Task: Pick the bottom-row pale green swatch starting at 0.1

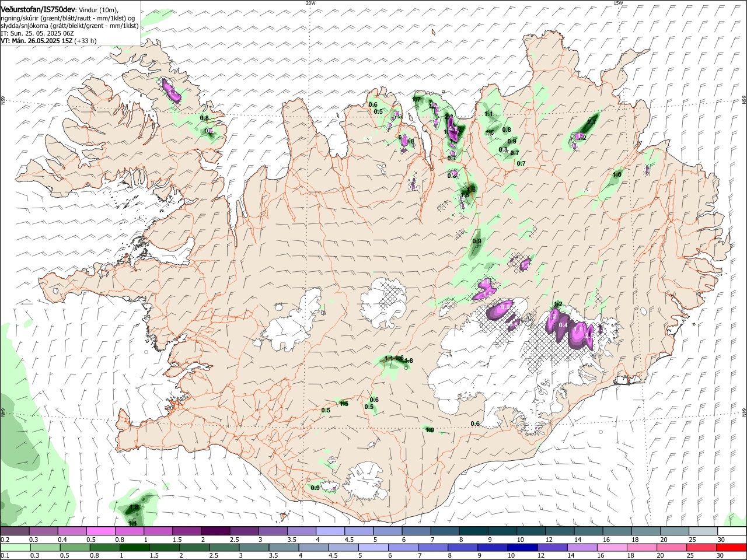Action: coord(16,547)
